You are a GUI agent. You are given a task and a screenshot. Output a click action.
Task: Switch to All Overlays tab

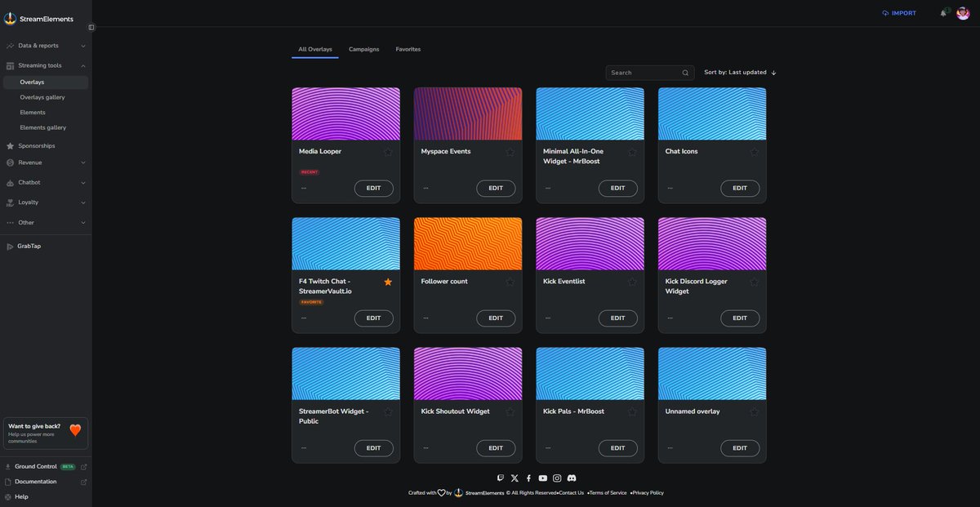coord(315,50)
